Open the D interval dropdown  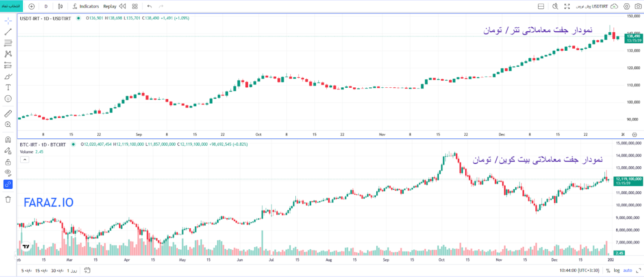[46, 6]
